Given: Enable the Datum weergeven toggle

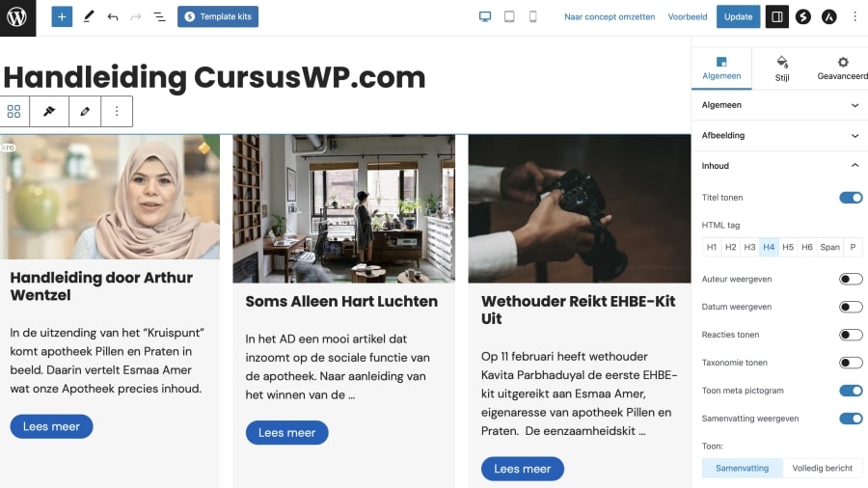Looking at the screenshot, I should (x=851, y=307).
